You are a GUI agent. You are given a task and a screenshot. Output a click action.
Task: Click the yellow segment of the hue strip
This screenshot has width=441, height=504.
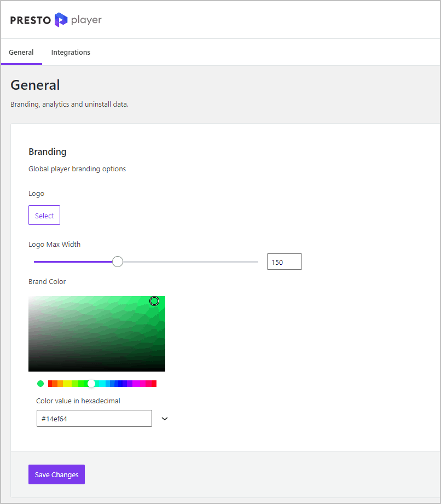click(69, 383)
